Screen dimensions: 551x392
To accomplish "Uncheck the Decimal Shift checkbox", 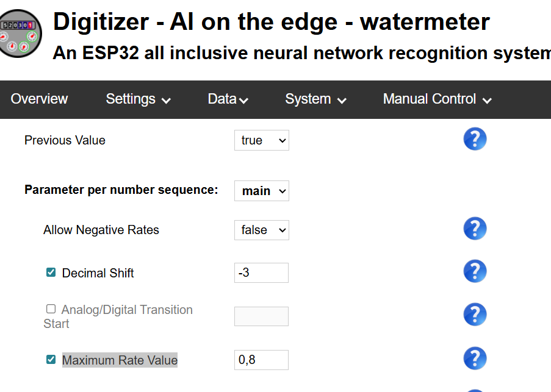I will 51,273.
